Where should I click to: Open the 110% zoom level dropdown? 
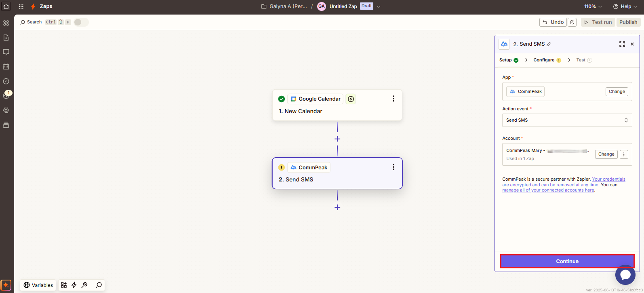pyautogui.click(x=593, y=6)
